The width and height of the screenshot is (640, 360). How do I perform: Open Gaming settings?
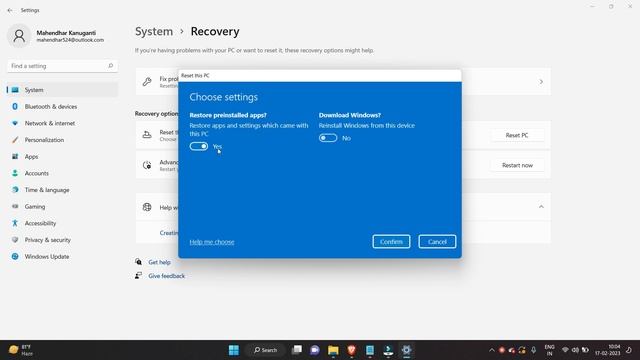click(x=62, y=207)
